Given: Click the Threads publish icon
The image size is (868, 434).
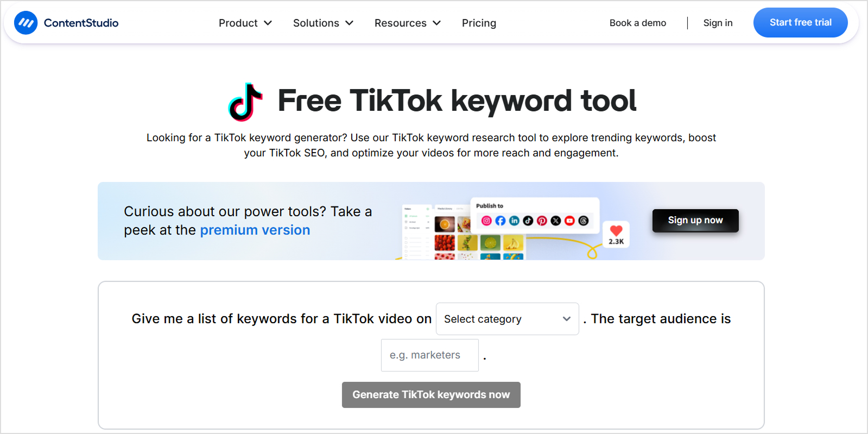Looking at the screenshot, I should [582, 221].
